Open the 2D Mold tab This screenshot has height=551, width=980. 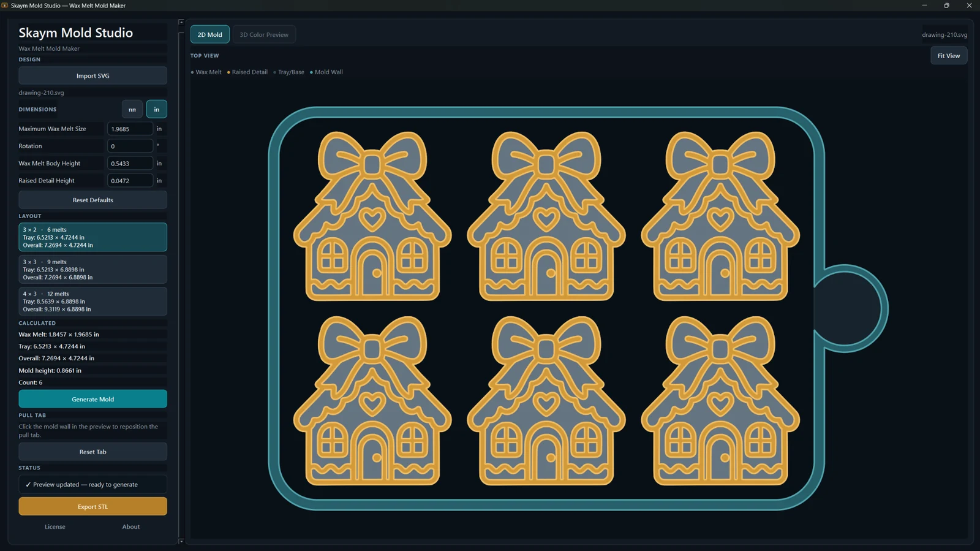point(210,34)
